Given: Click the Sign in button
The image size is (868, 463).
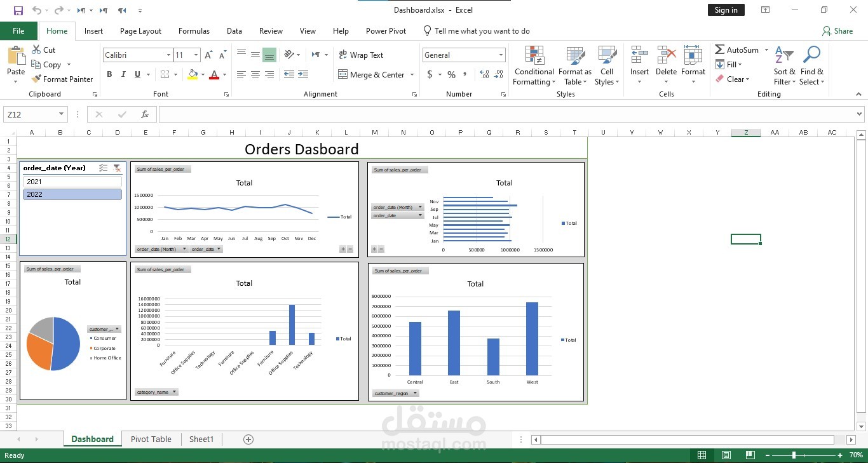Looking at the screenshot, I should coord(726,10).
